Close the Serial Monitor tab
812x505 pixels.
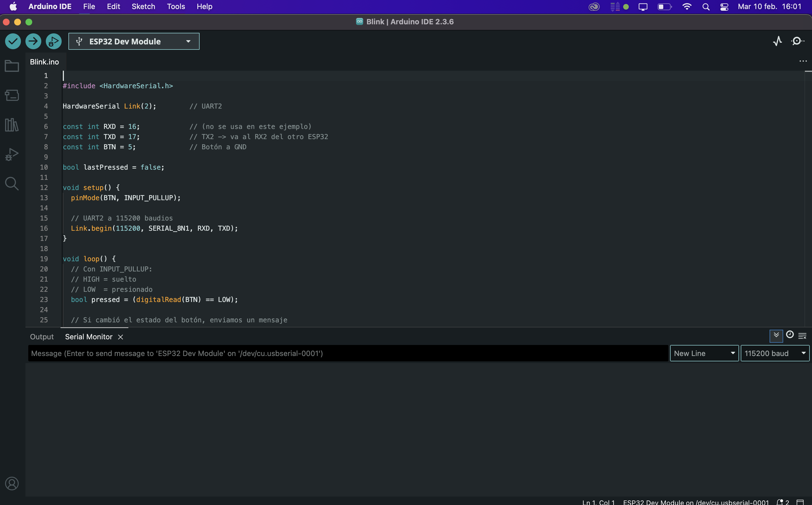[x=120, y=337]
